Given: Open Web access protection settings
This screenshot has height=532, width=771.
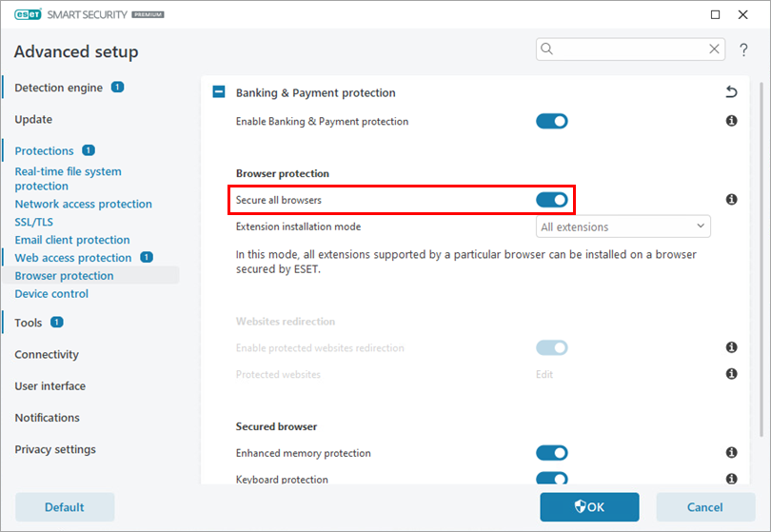Looking at the screenshot, I should click(73, 258).
